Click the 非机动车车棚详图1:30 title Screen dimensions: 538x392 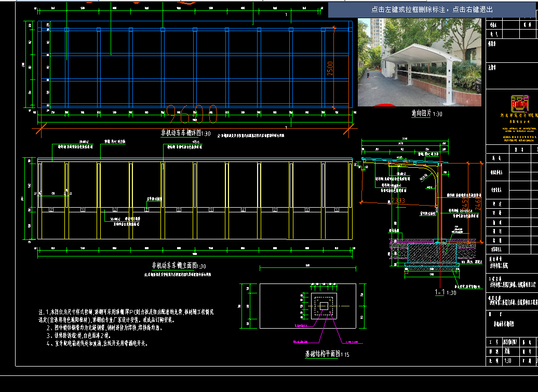[185, 133]
